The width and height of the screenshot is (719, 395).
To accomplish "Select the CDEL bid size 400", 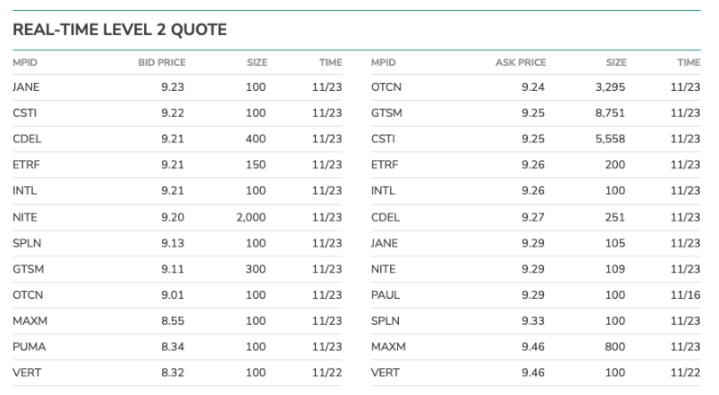I will [255, 139].
